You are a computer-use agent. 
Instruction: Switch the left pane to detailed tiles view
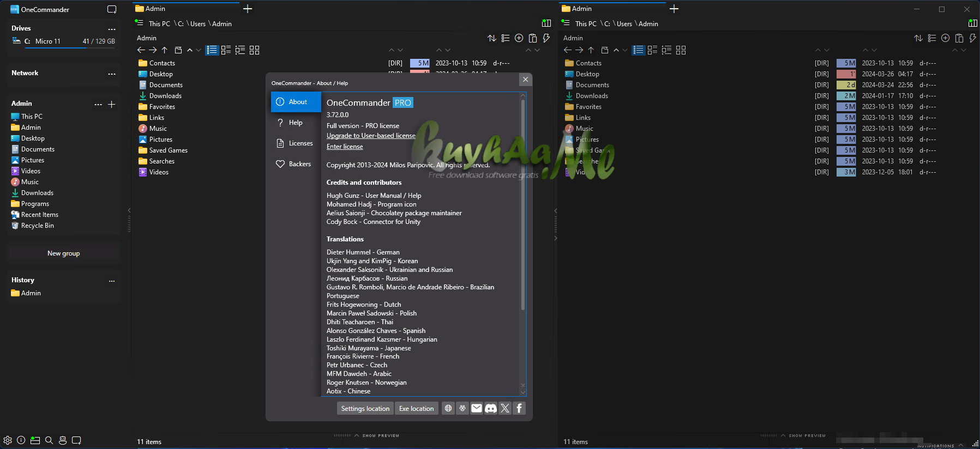[240, 50]
